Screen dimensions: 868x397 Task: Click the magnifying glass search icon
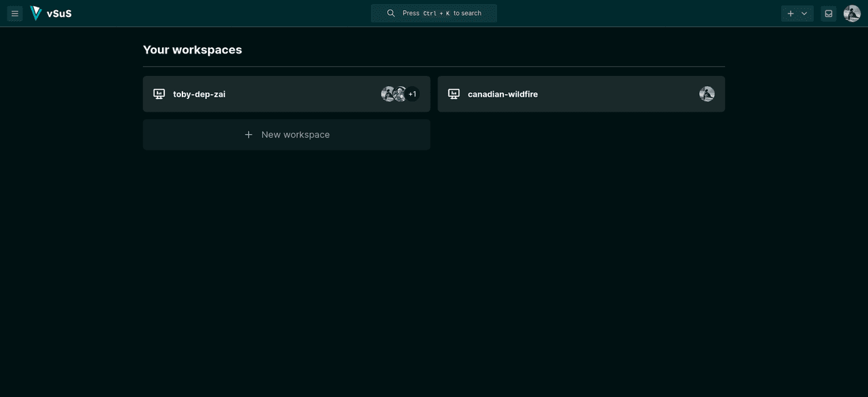[x=391, y=14]
